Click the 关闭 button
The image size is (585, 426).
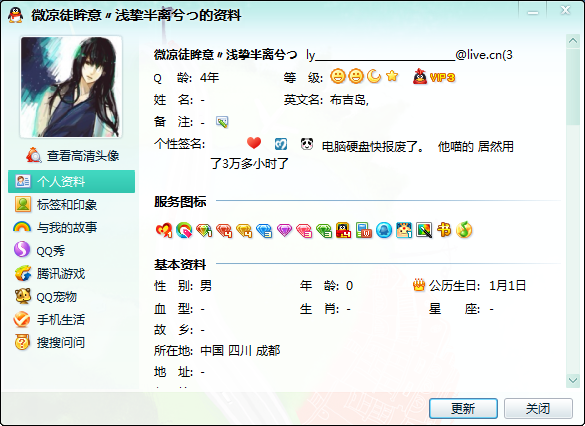538,408
